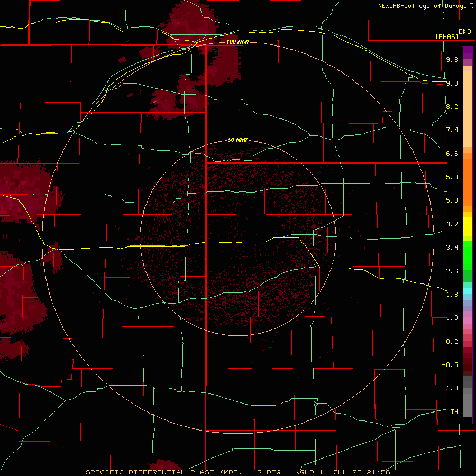Image resolution: width=476 pixels, height=476 pixels.
Task: Click the 5.0 scale value
Action: [x=452, y=200]
